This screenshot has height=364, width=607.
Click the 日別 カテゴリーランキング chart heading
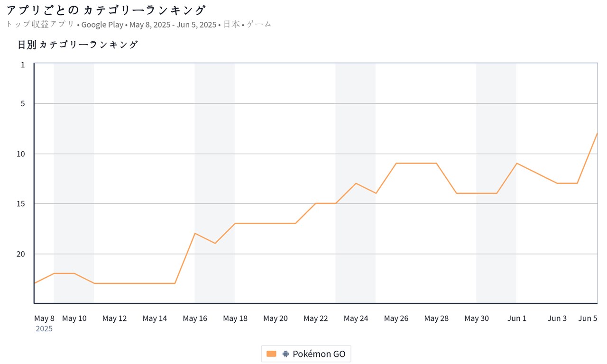point(78,45)
